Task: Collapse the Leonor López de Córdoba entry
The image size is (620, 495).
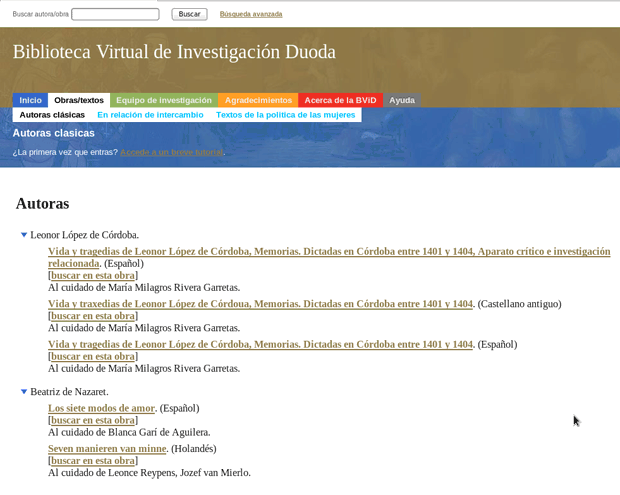Action: (x=24, y=235)
